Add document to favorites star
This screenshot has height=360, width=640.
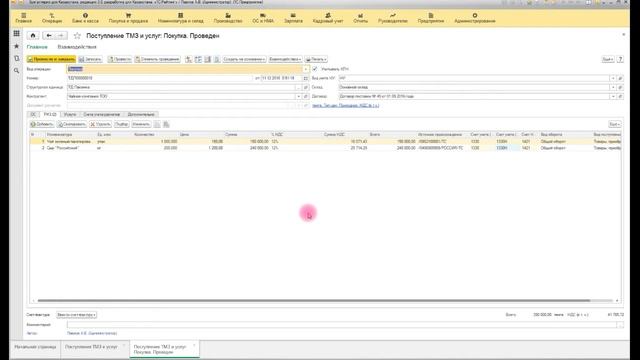pos(77,36)
